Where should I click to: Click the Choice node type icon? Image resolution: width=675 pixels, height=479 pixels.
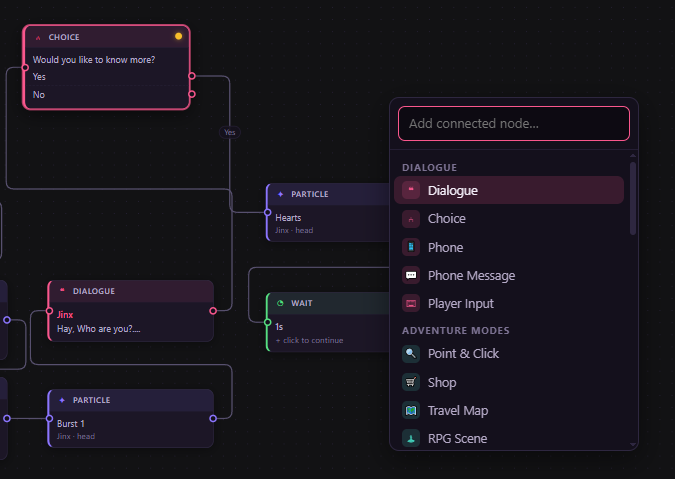pyautogui.click(x=411, y=219)
